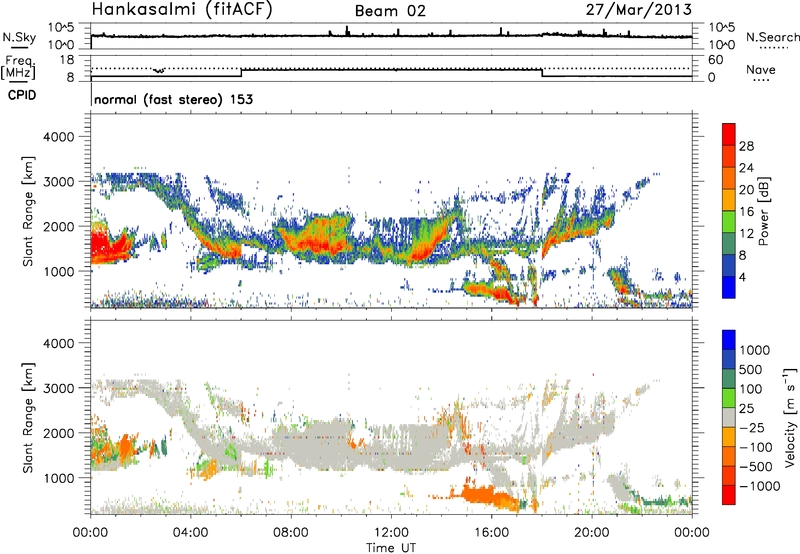
Task: Click the 4000 tick in velocity panel
Action: tap(59, 343)
